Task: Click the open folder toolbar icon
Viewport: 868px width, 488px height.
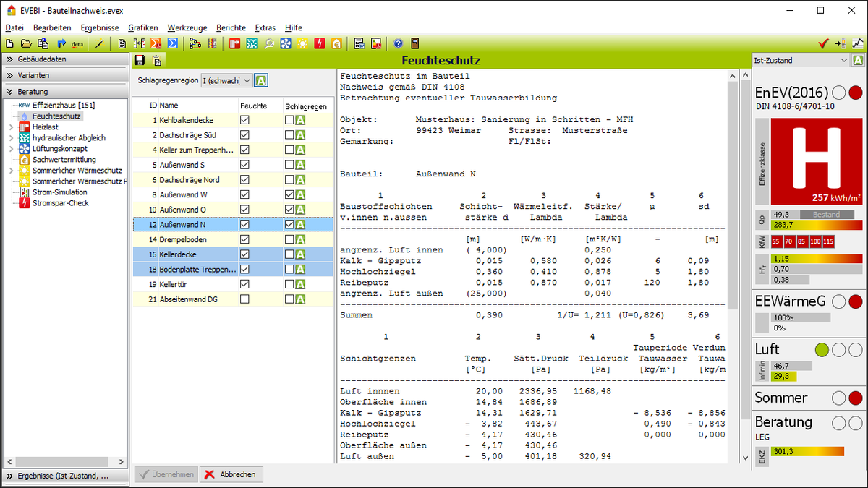Action: (x=26, y=43)
